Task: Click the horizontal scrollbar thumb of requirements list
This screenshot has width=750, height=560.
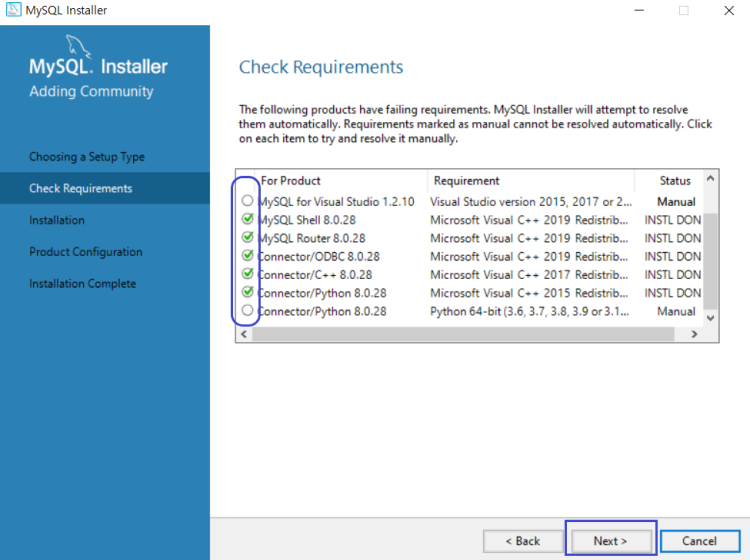Action: click(x=463, y=334)
